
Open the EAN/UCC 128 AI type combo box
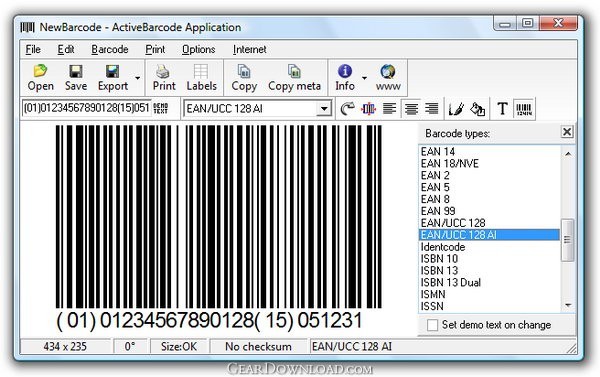[258, 109]
